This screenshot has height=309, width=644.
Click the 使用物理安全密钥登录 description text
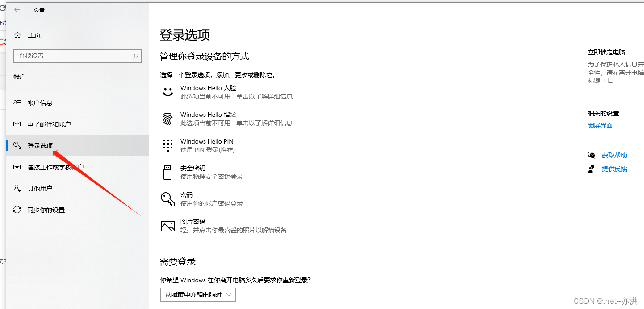click(x=212, y=177)
